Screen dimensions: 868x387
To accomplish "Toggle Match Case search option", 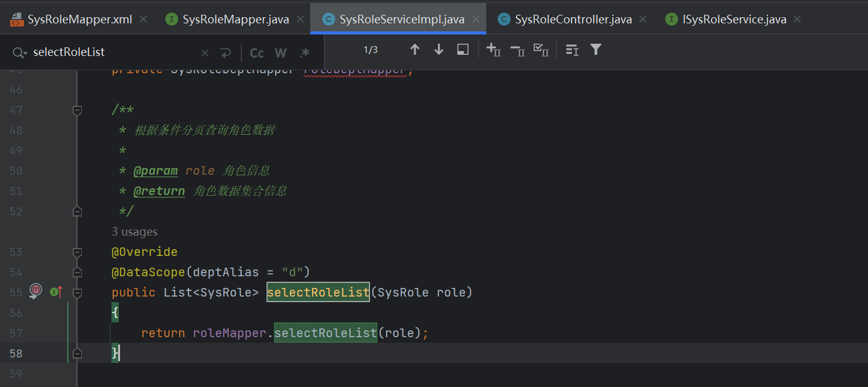I will [257, 53].
